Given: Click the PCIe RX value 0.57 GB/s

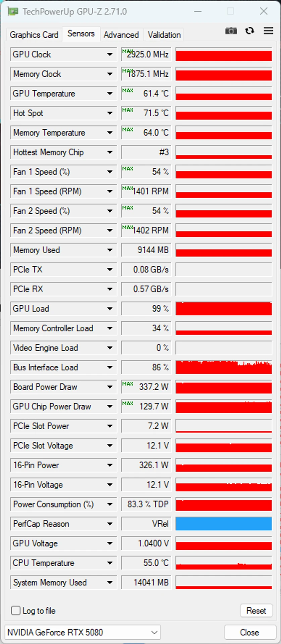Looking at the screenshot, I should [146, 289].
